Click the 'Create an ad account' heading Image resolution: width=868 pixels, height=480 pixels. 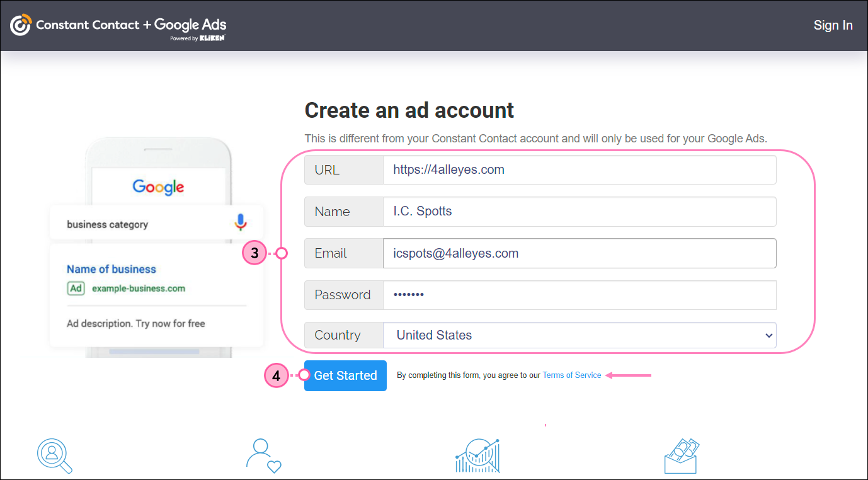coord(409,110)
